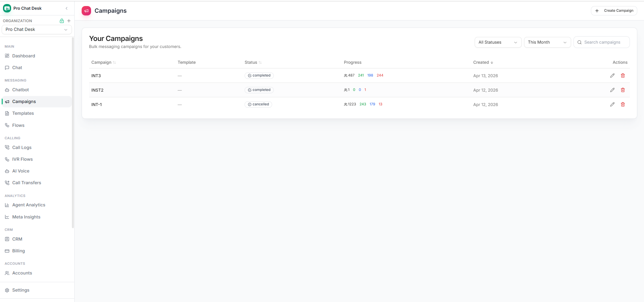Click the Chatbot robot icon in sidebar
Image resolution: width=644 pixels, height=302 pixels.
(x=7, y=90)
